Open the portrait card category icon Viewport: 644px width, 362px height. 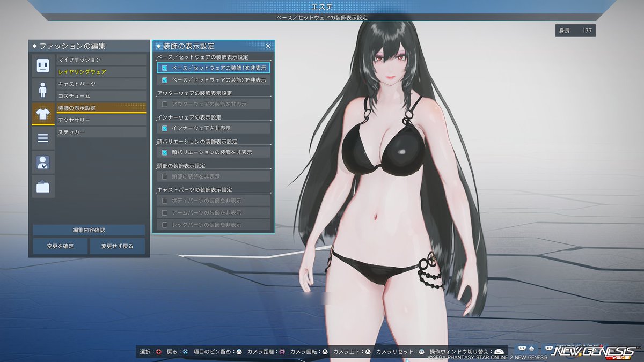43,162
